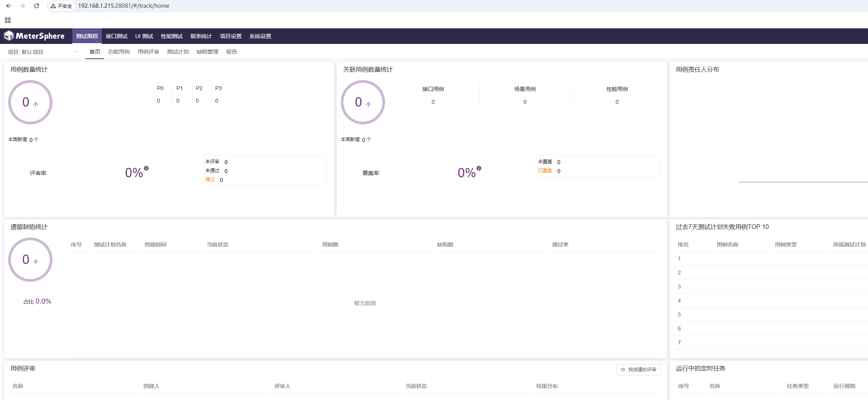Click the 已覆盖 orange status link
Viewport: 868px width, 400px height.
coord(545,171)
